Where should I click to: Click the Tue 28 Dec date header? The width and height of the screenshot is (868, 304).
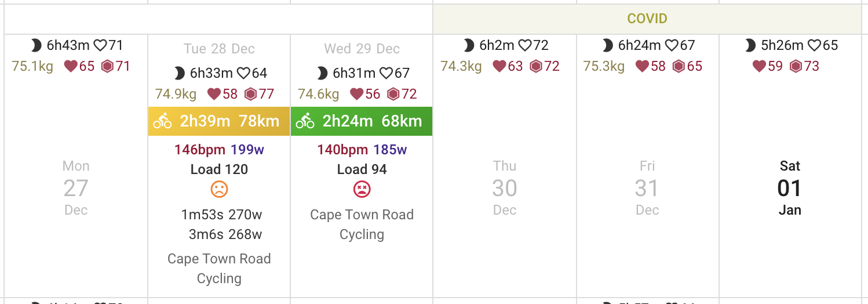tap(219, 49)
